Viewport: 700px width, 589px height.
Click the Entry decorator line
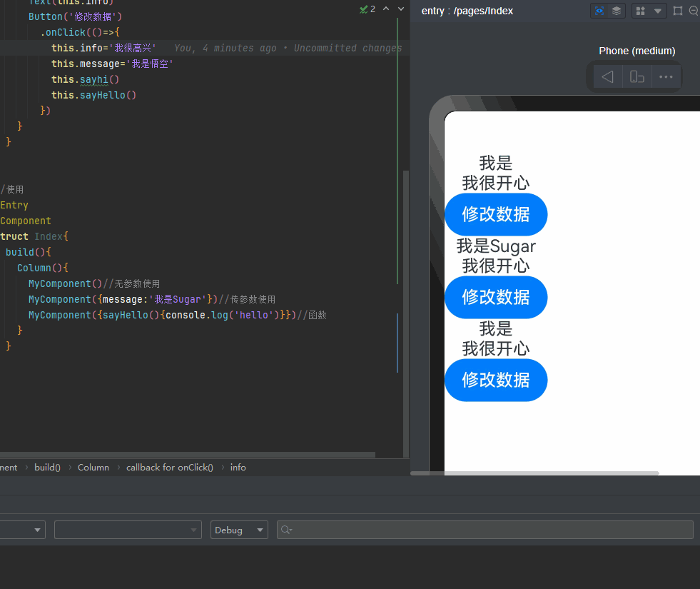click(14, 205)
